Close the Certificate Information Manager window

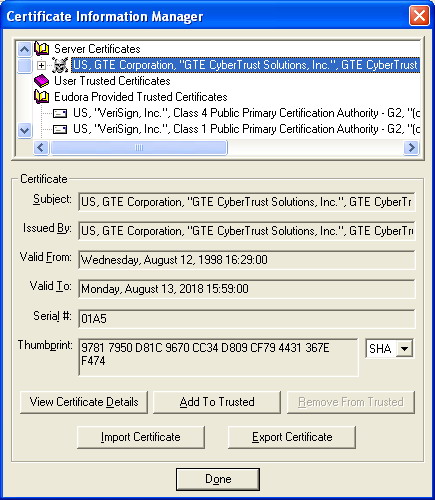(x=419, y=16)
